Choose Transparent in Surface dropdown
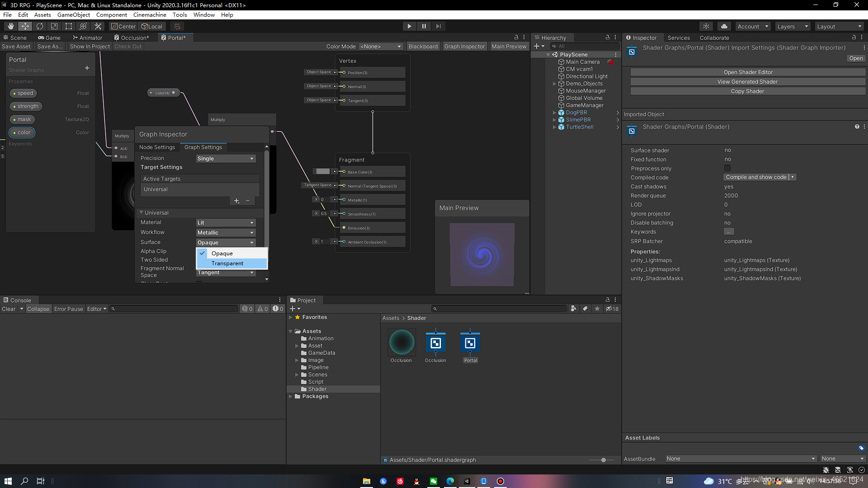The image size is (868, 488). [227, 263]
